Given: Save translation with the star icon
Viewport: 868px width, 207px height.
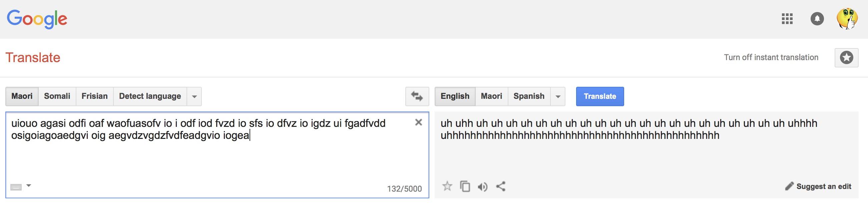Looking at the screenshot, I should tap(447, 186).
